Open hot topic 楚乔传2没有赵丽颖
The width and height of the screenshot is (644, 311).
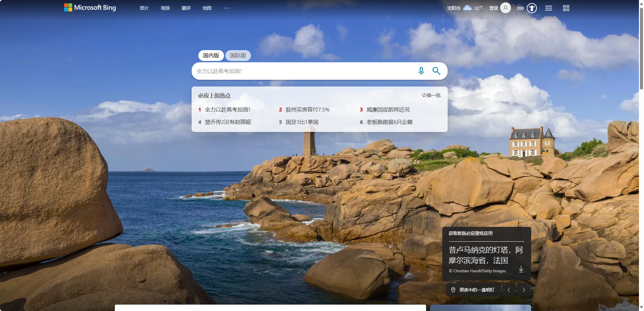pyautogui.click(x=228, y=122)
